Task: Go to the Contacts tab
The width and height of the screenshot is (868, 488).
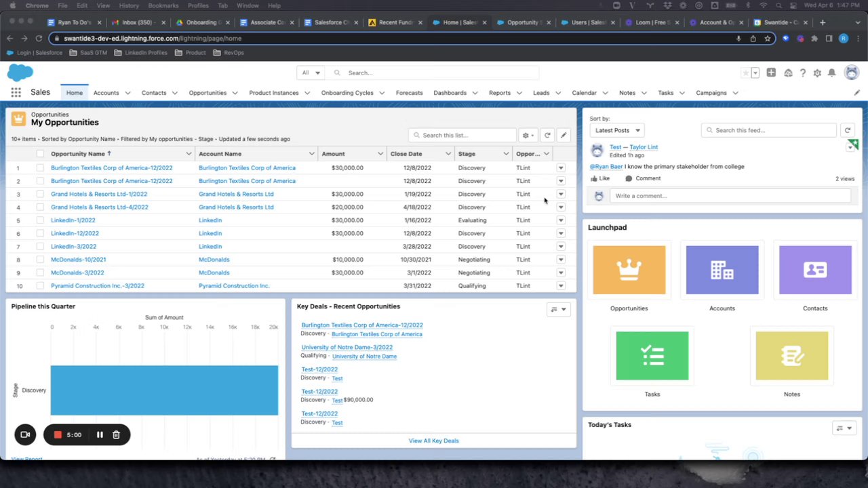Action: pos(154,93)
